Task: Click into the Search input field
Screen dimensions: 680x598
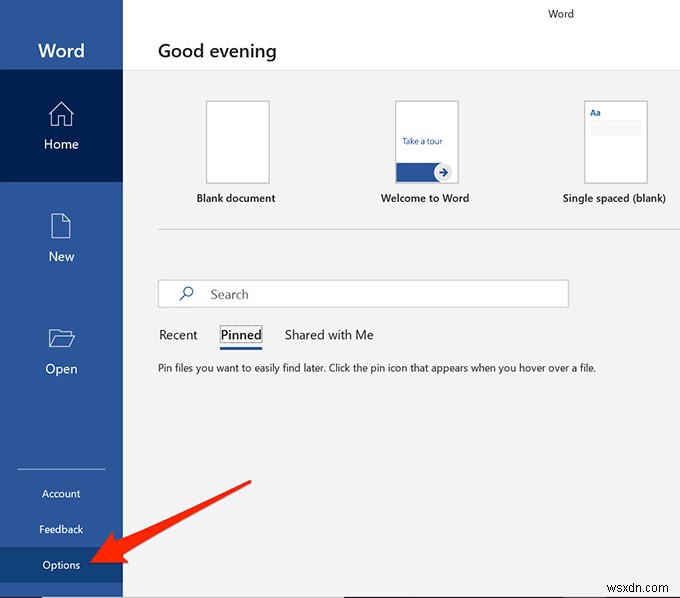Action: (363, 294)
